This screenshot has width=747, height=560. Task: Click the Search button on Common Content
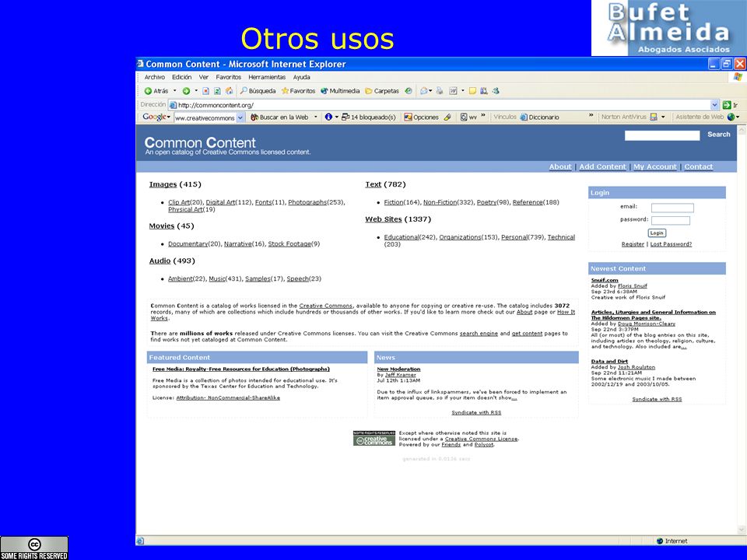(719, 135)
